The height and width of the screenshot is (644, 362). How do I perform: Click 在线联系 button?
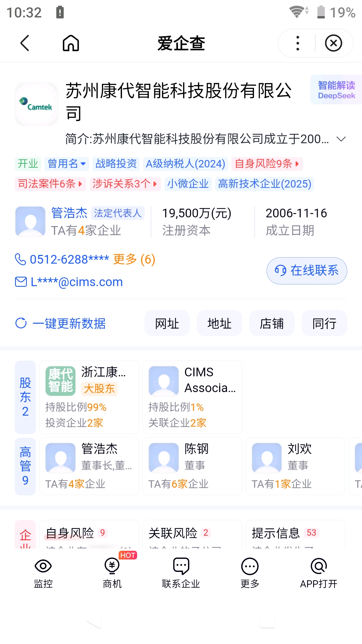[307, 271]
